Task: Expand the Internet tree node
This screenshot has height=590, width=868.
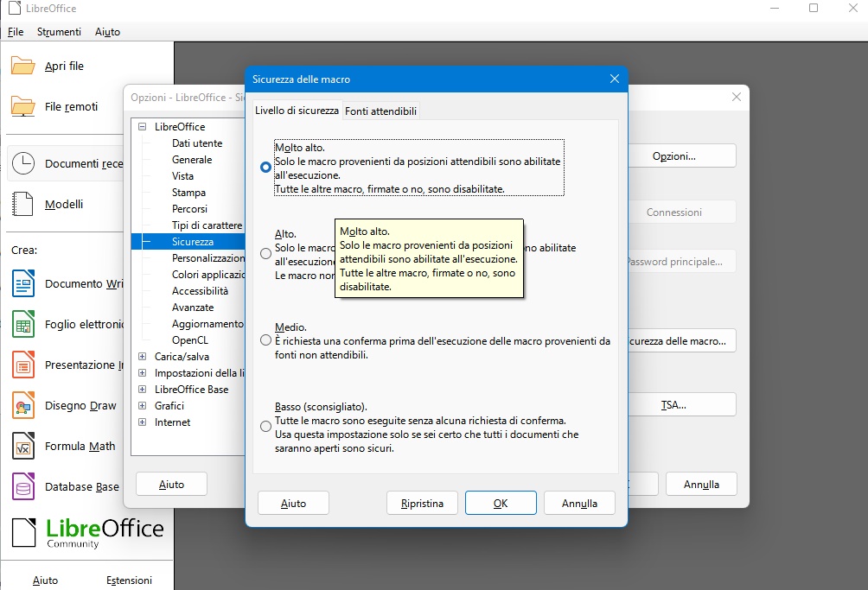Action: tap(143, 422)
